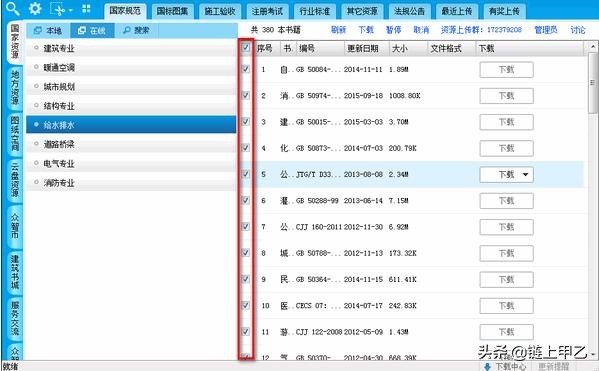Uncheck the checkbox for row 9
Viewport: 599px width, 371px height.
246,279
